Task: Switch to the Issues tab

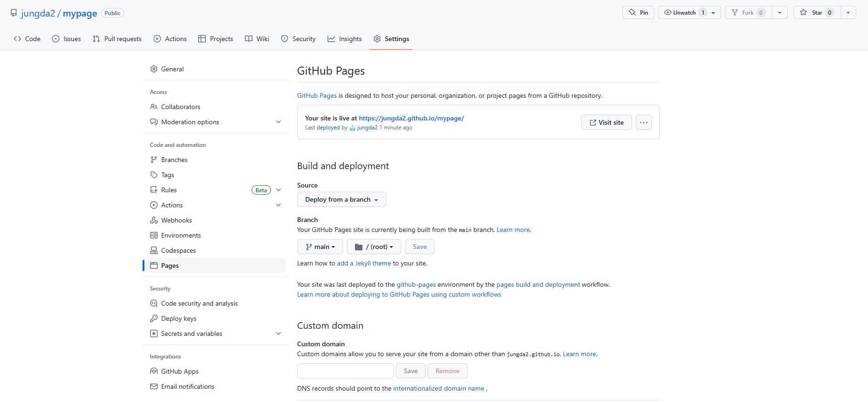Action: click(x=67, y=39)
